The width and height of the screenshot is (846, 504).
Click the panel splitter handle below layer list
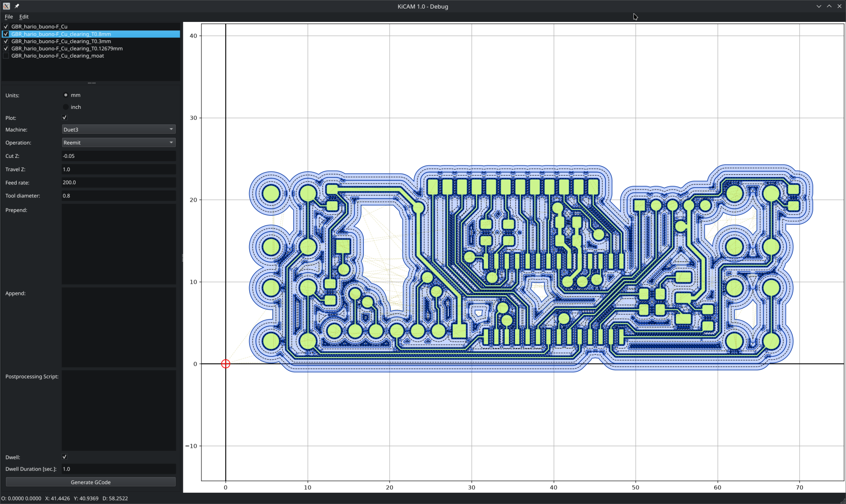coord(92,83)
